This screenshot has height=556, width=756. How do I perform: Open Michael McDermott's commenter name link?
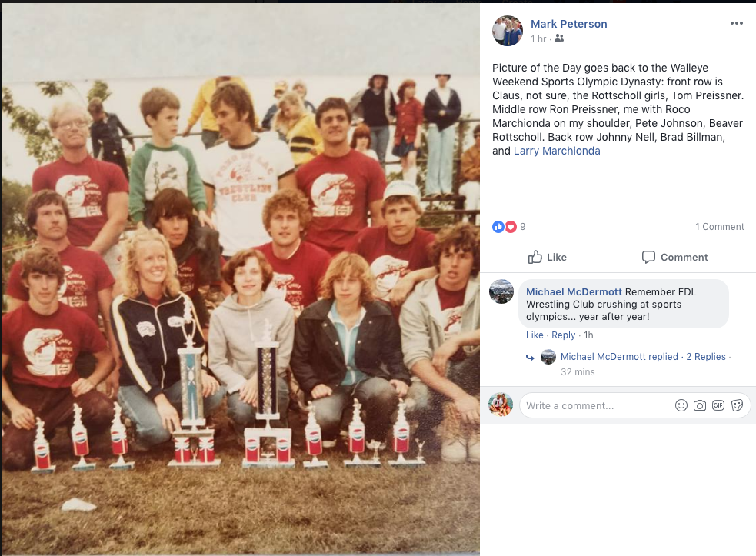[x=574, y=291]
